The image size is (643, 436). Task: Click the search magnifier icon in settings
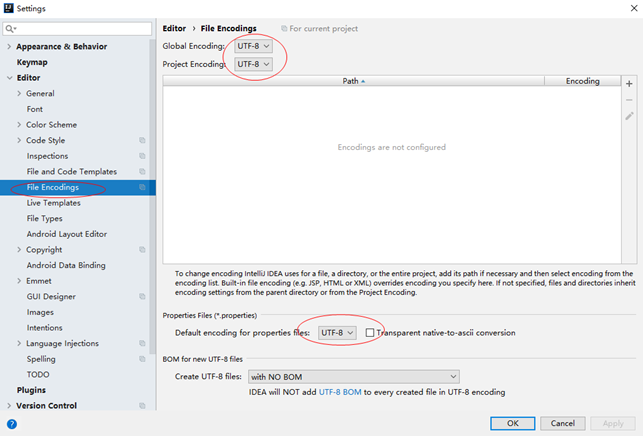click(x=10, y=29)
